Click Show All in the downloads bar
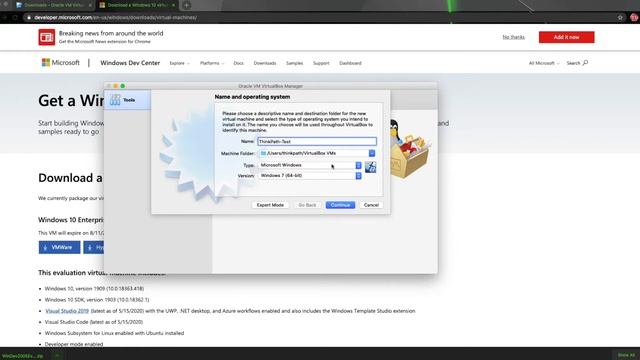This screenshot has width=640, height=360. [x=626, y=356]
